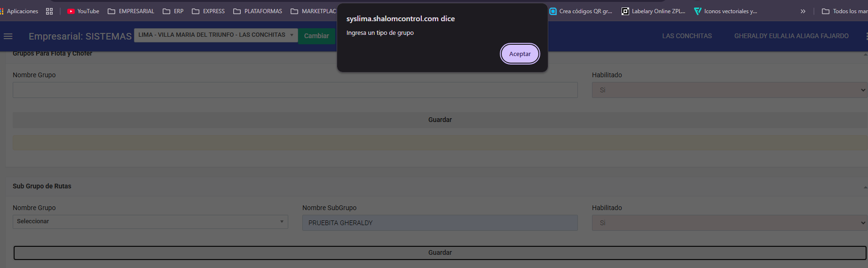Open the Todos los marcadores folder
The height and width of the screenshot is (268, 868).
point(844,11)
